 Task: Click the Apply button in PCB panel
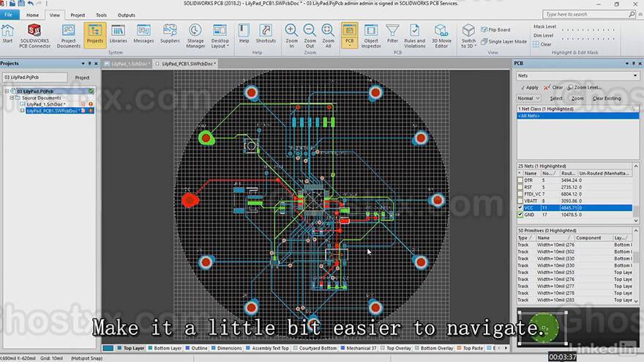[529, 87]
